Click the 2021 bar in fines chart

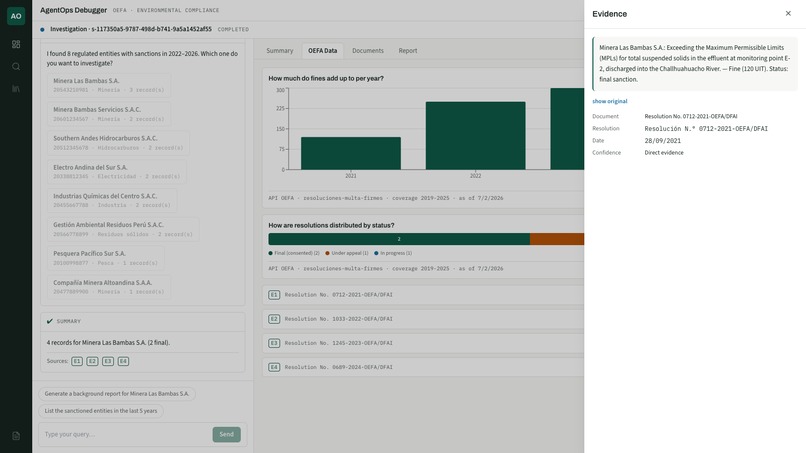(x=351, y=153)
